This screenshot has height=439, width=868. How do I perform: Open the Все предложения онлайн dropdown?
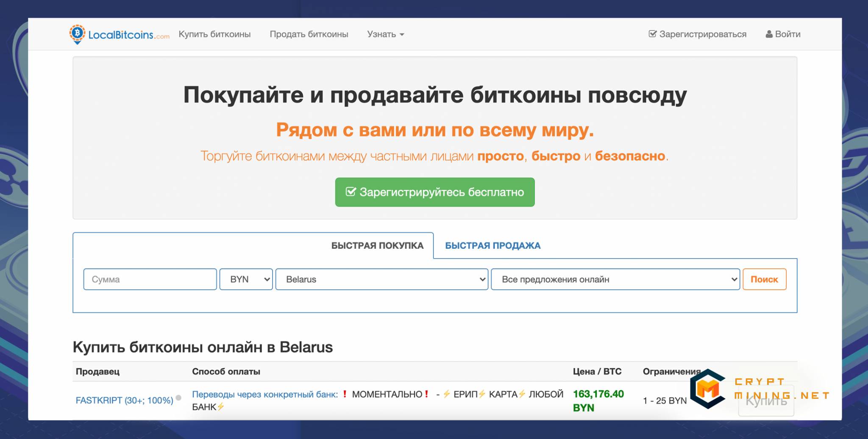coord(615,279)
